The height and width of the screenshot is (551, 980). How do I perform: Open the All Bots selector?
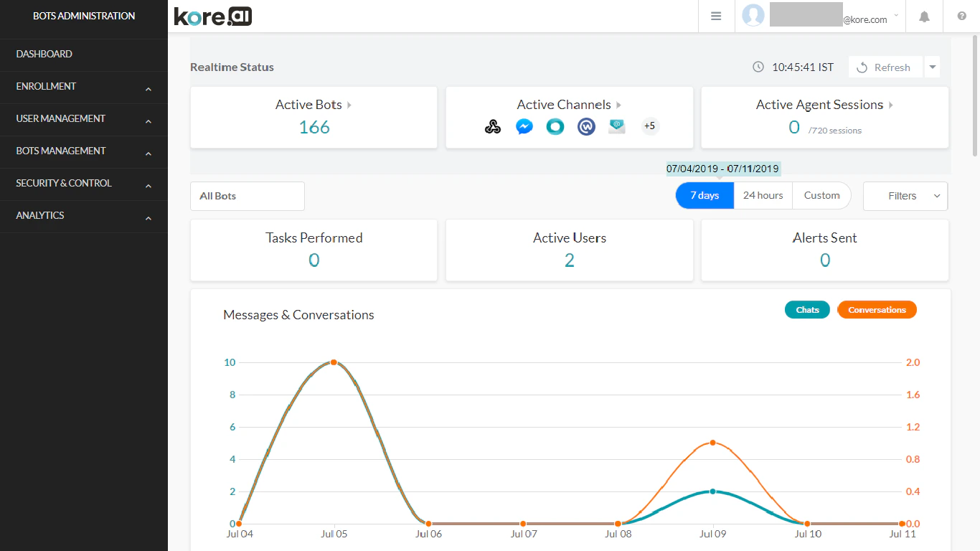point(247,196)
